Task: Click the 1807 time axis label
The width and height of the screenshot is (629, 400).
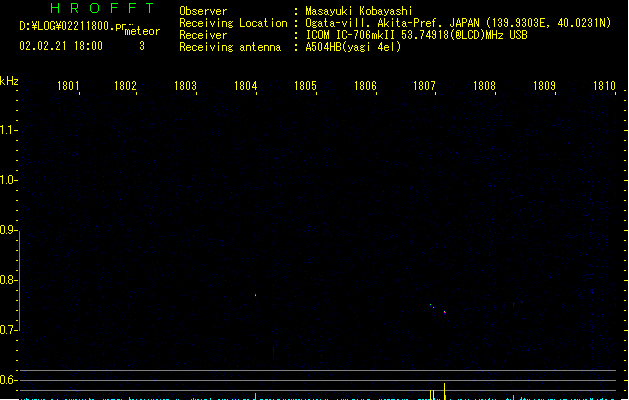Action: (424, 86)
